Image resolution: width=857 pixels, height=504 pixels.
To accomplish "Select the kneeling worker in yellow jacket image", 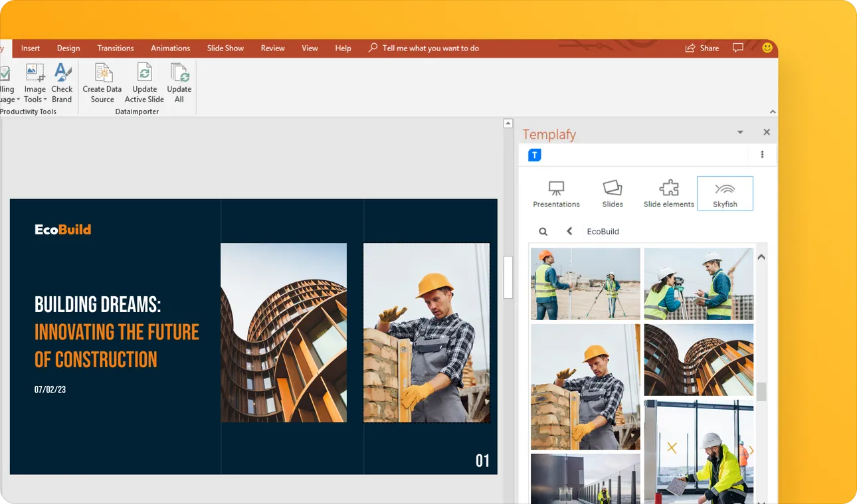I will click(x=699, y=452).
